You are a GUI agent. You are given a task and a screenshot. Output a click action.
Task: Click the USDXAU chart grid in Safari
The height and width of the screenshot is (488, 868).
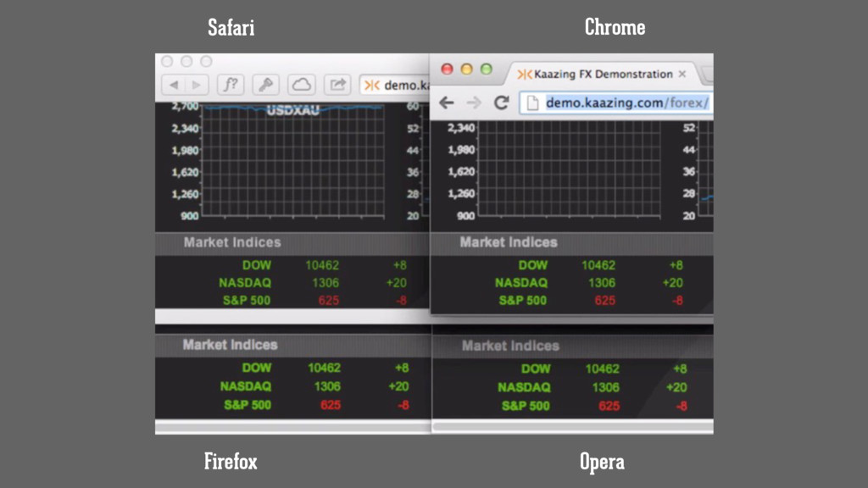pyautogui.click(x=292, y=160)
